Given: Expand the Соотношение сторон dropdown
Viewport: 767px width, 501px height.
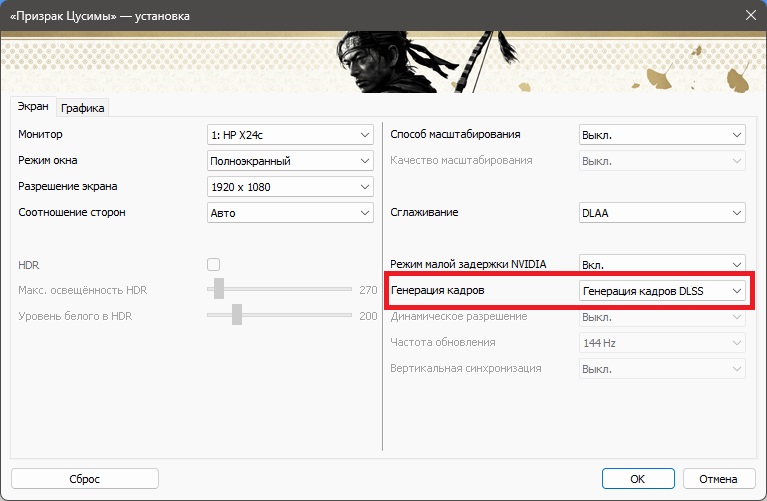Looking at the screenshot, I should [x=289, y=213].
